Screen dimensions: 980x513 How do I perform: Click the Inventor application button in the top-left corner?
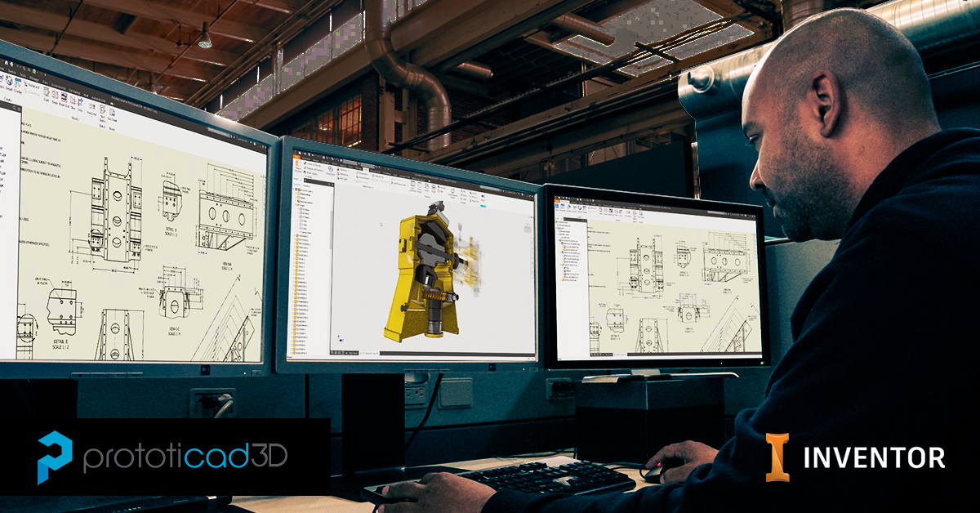coord(296,157)
